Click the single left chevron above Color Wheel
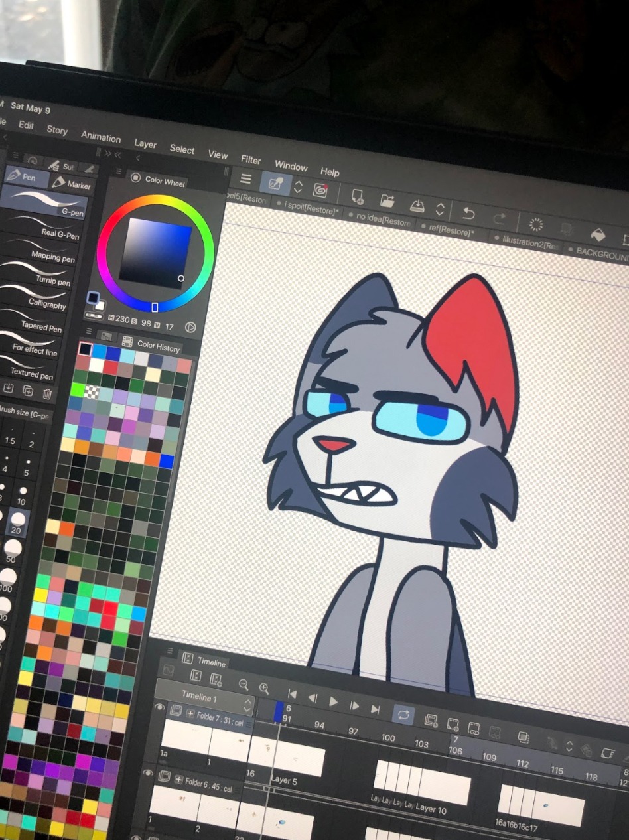 [x=137, y=158]
